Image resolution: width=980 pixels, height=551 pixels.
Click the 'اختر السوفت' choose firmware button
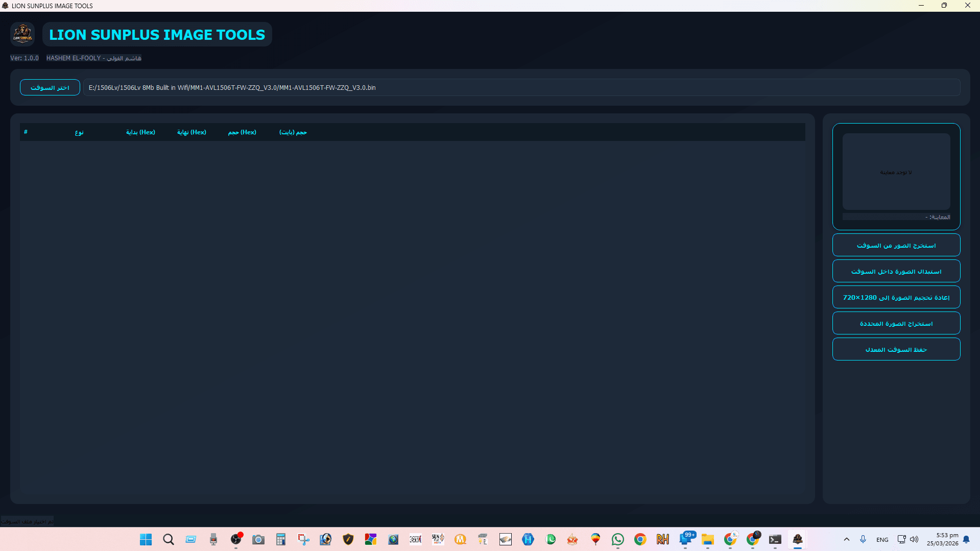point(50,87)
